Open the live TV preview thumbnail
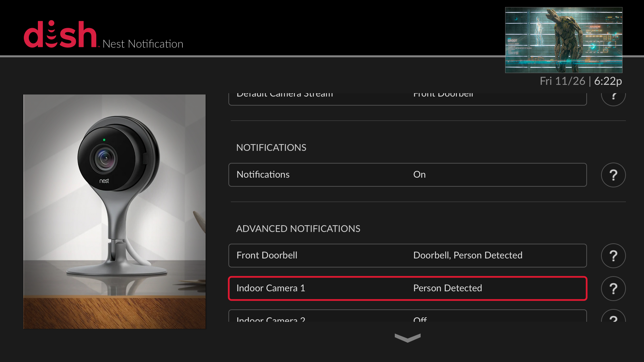The width and height of the screenshot is (644, 362). tap(563, 40)
